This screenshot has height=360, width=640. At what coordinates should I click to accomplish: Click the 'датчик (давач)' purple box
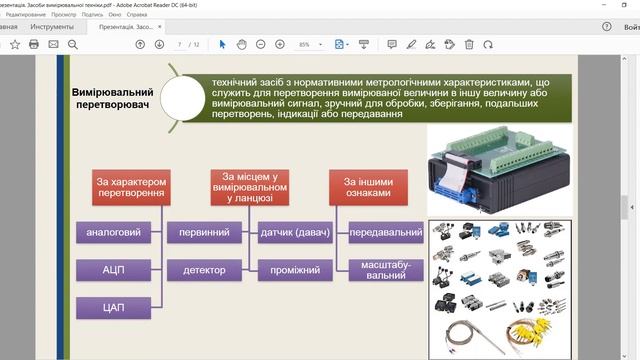(x=295, y=232)
